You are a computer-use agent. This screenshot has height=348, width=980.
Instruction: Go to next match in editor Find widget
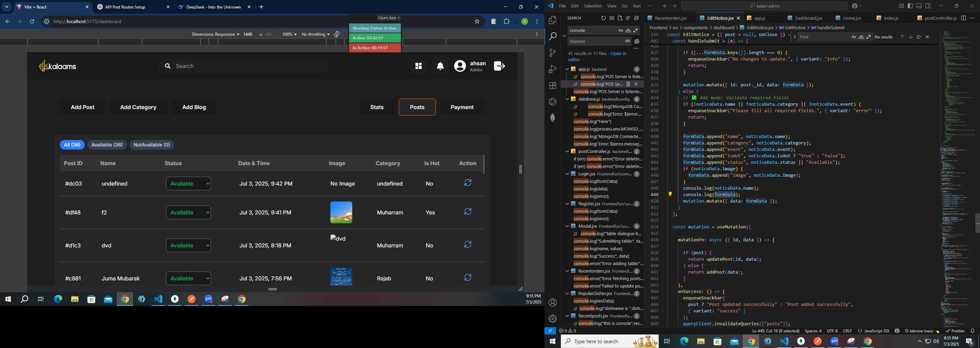[x=910, y=37]
